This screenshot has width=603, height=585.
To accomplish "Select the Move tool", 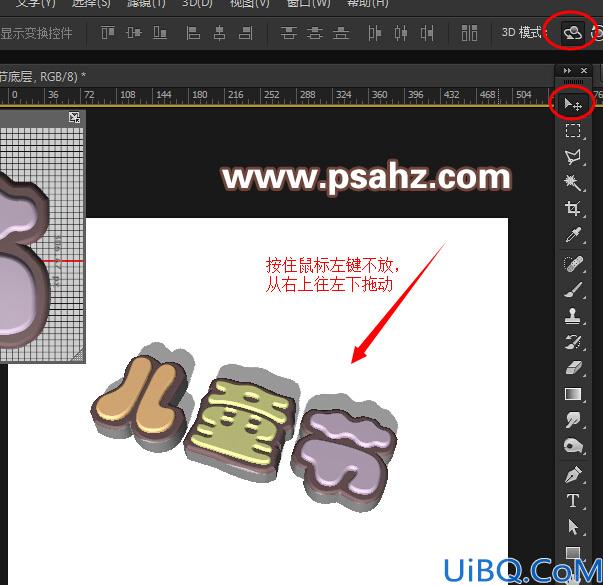I will point(573,104).
